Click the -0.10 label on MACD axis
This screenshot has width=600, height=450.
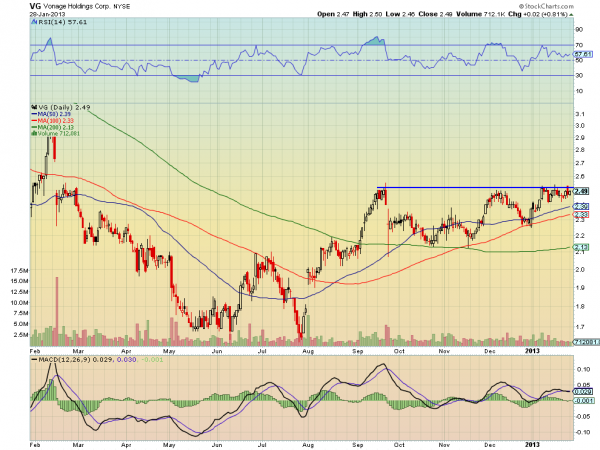[582, 432]
